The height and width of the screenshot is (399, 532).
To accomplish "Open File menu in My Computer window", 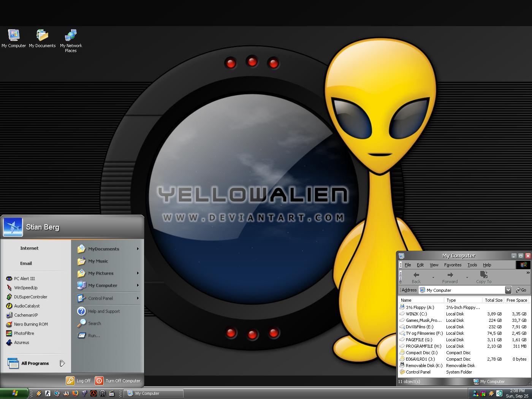I will [x=408, y=265].
